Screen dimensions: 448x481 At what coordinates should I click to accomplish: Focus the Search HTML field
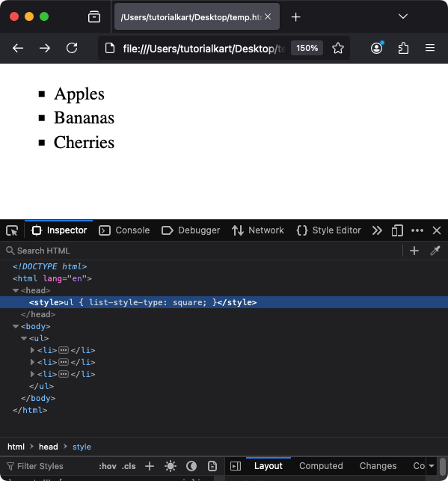[x=203, y=251]
